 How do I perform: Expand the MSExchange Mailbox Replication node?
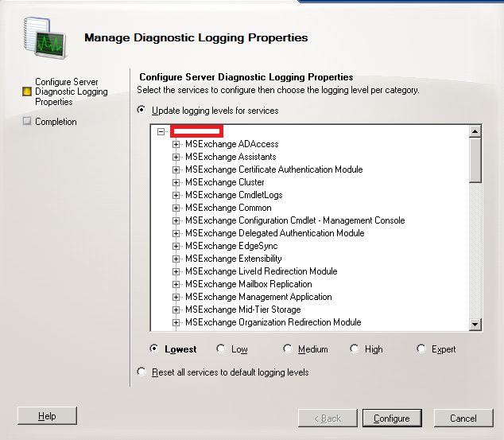point(176,284)
